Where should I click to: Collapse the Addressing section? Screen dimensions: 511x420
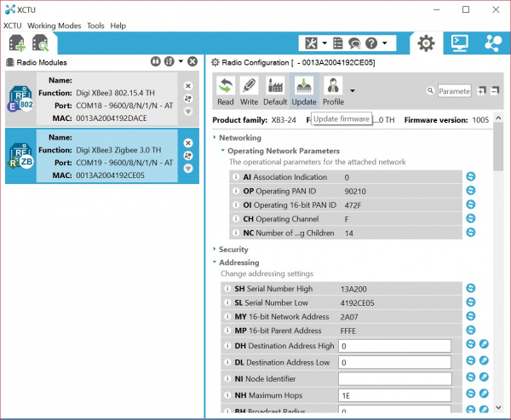tap(215, 262)
